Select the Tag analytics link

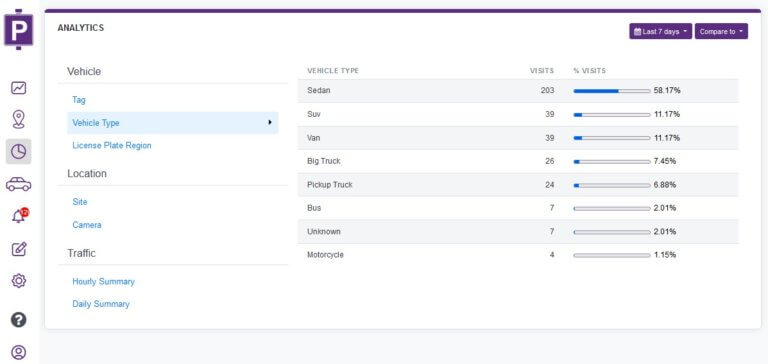point(79,100)
